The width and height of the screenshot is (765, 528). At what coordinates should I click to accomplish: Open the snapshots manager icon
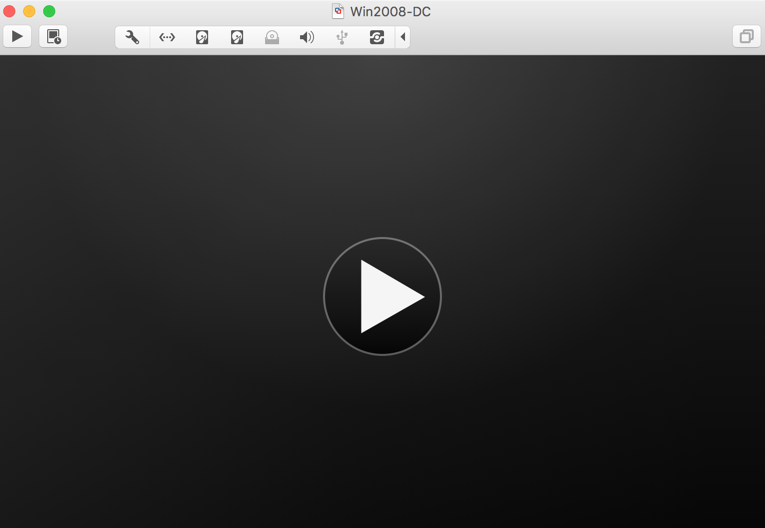coord(53,37)
